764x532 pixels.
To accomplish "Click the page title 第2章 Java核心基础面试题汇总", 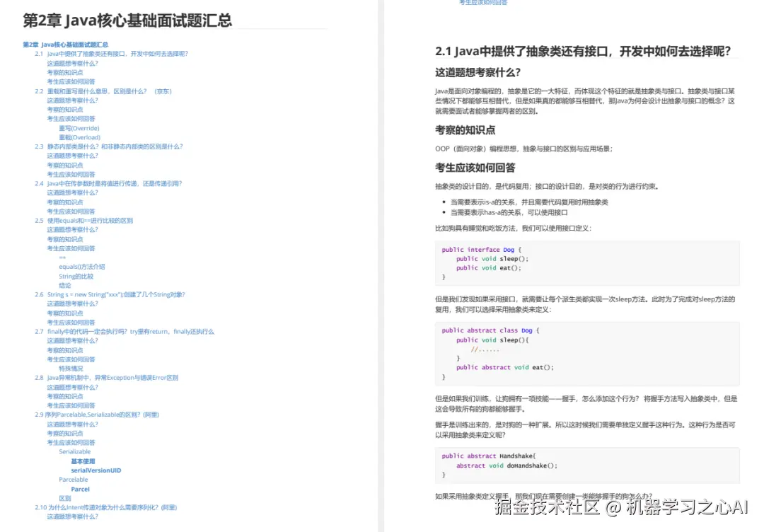I will point(127,21).
